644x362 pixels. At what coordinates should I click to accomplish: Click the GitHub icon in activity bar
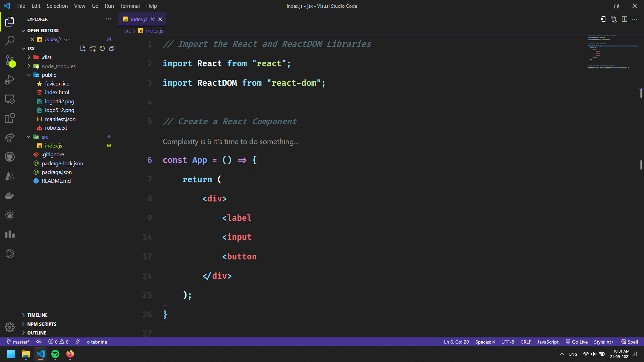click(10, 157)
